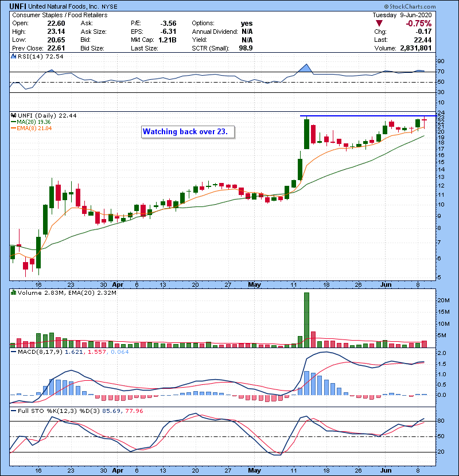Viewport: 459px width, 476px height.
Task: Click the orange EMA(8) legend line marker
Action: point(13,128)
